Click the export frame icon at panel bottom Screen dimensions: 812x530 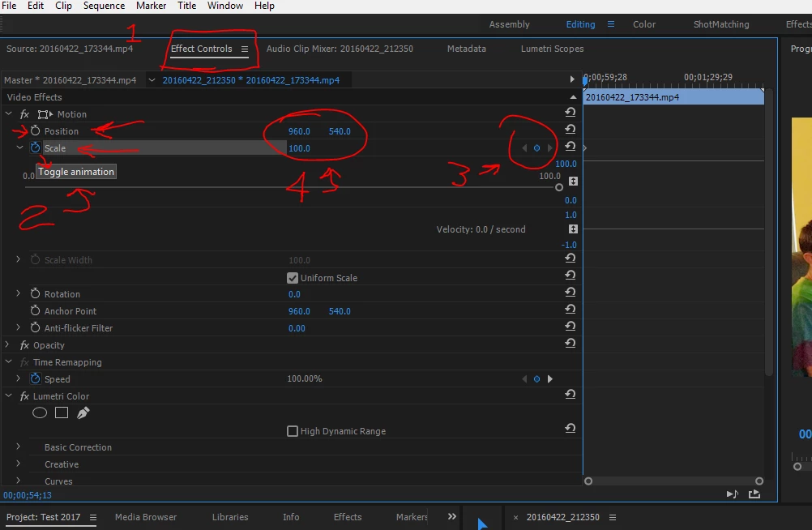[x=754, y=494]
